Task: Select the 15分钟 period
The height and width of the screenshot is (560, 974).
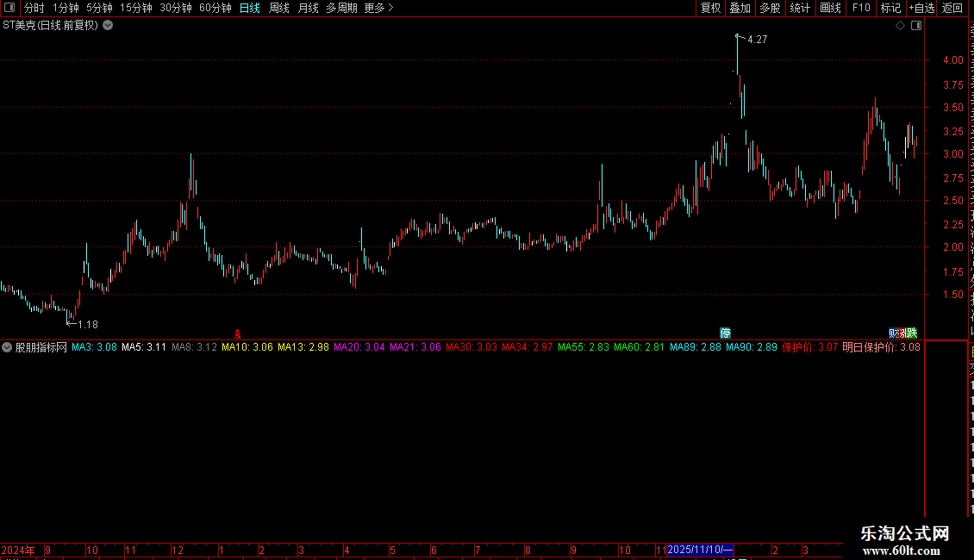Action: tap(136, 8)
